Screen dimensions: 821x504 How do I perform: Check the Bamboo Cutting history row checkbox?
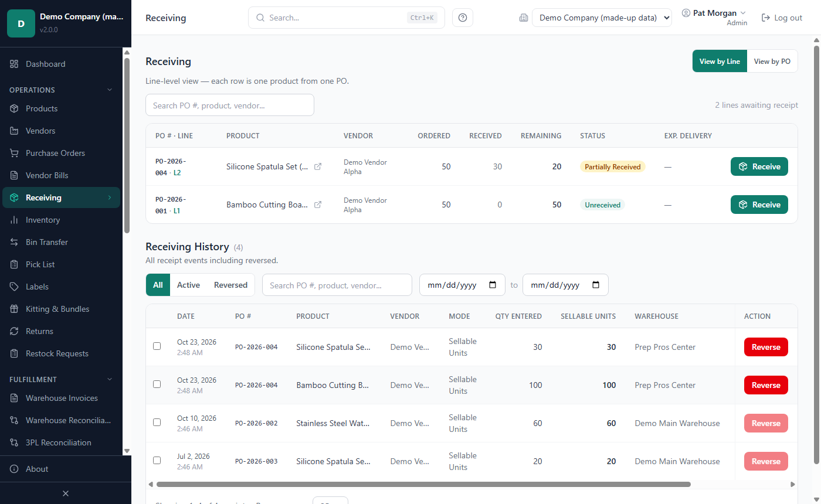point(157,384)
